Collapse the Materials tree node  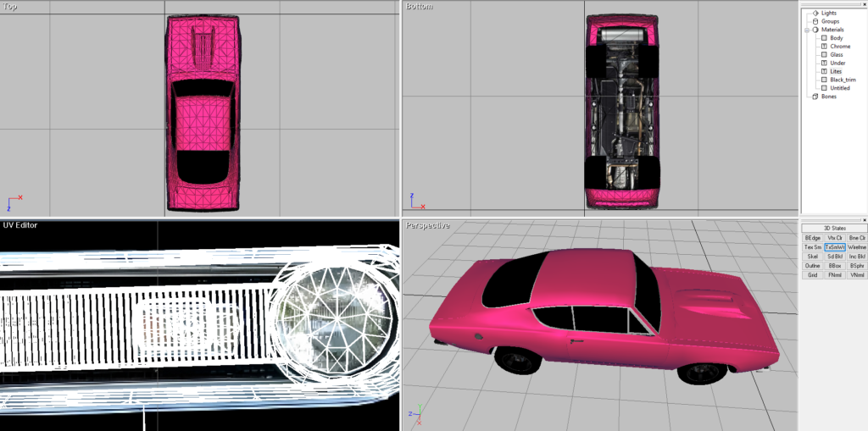click(806, 30)
